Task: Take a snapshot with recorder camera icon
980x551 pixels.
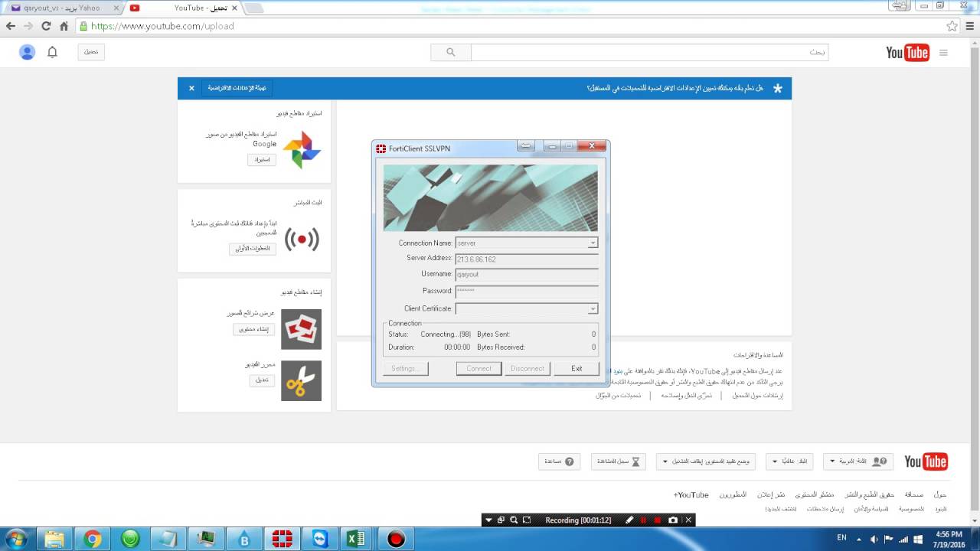Action: coord(673,520)
